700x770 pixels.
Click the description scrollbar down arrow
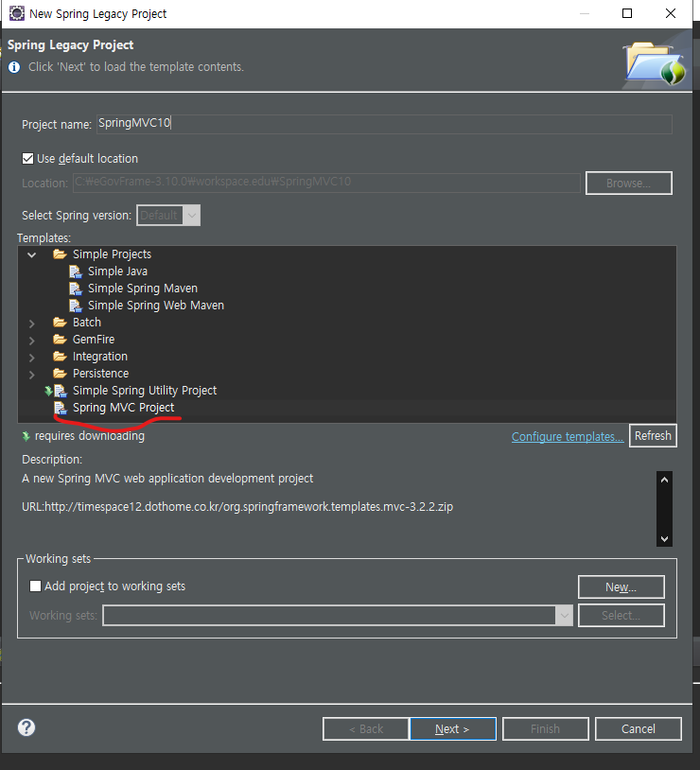click(664, 538)
